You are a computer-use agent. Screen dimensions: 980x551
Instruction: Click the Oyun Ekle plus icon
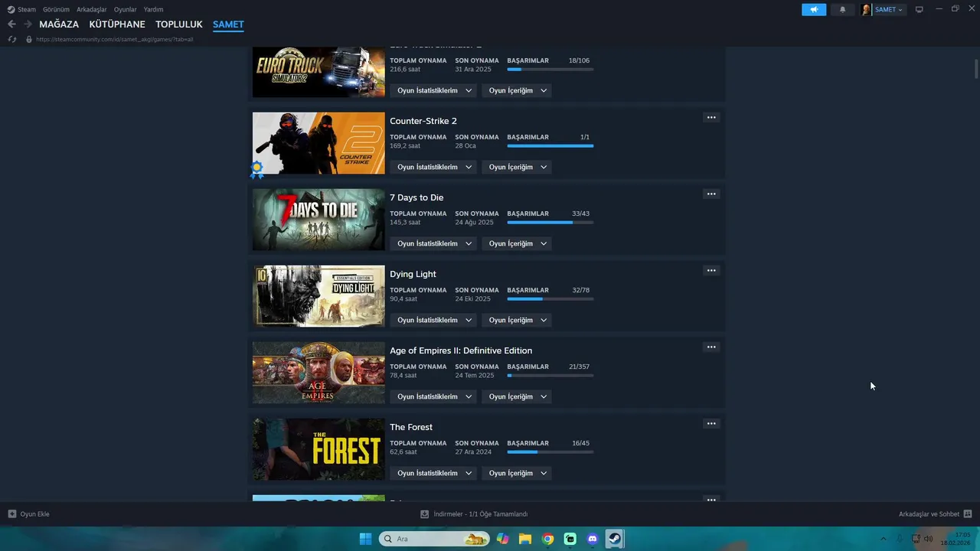(x=12, y=514)
